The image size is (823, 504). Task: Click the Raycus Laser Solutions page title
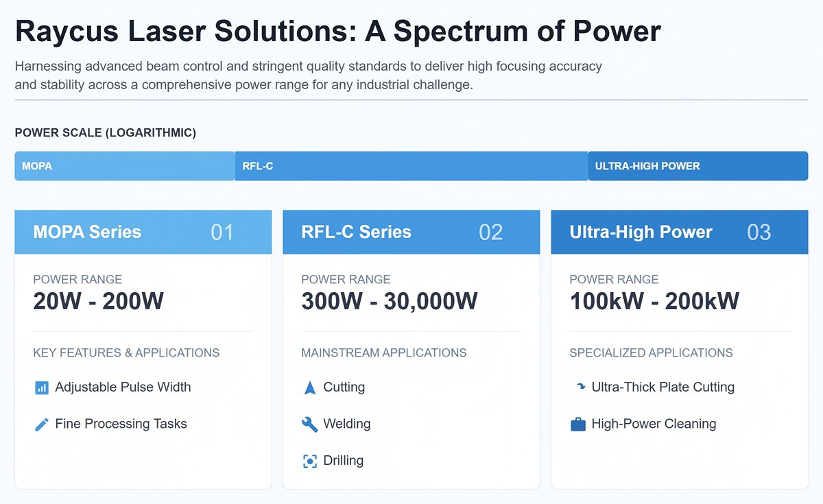pyautogui.click(x=337, y=32)
